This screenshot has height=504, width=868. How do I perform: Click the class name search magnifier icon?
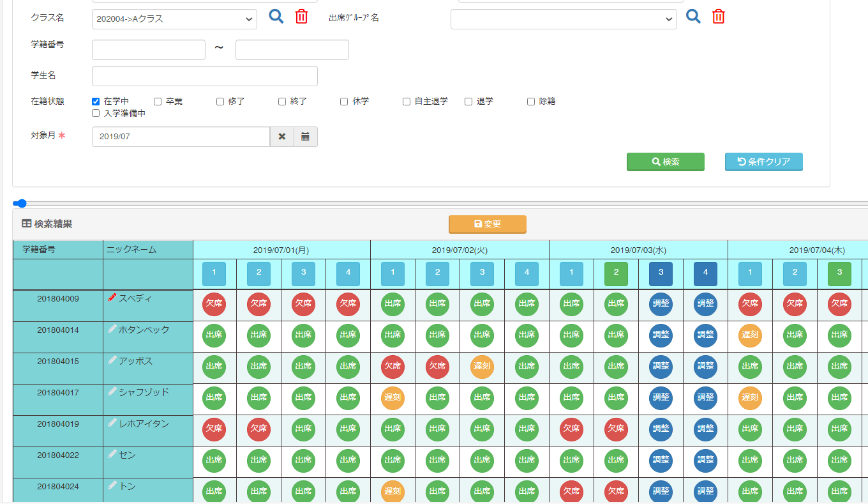pos(276,17)
